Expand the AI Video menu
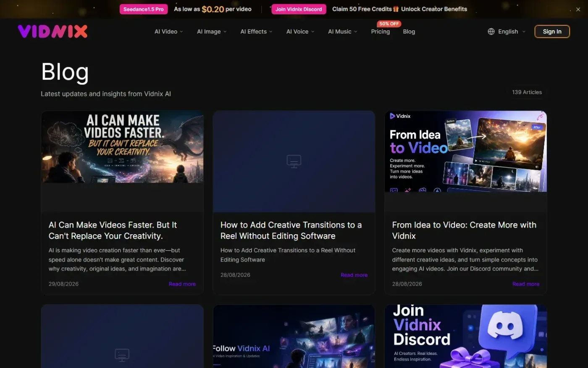Image resolution: width=588 pixels, height=368 pixels. [x=169, y=32]
